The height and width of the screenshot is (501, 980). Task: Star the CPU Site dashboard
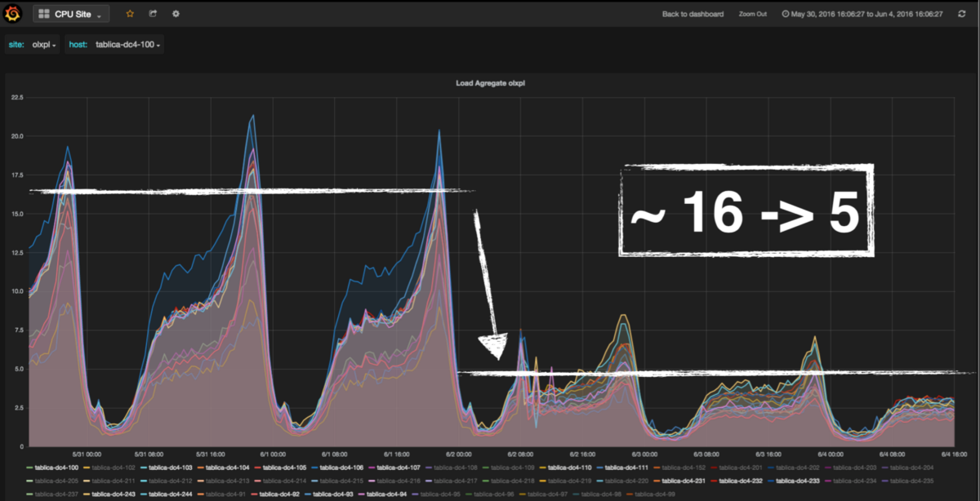(130, 14)
